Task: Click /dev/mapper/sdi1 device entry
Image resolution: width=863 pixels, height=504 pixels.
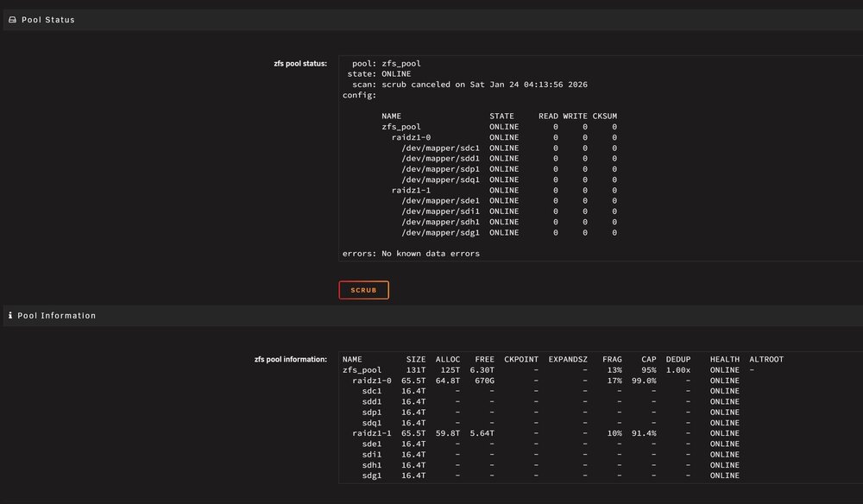Action: (440, 211)
